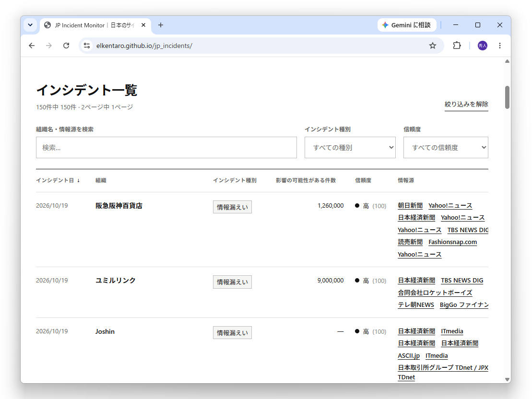Open ASCII.jp source link
This screenshot has width=532, height=399.
(409, 355)
